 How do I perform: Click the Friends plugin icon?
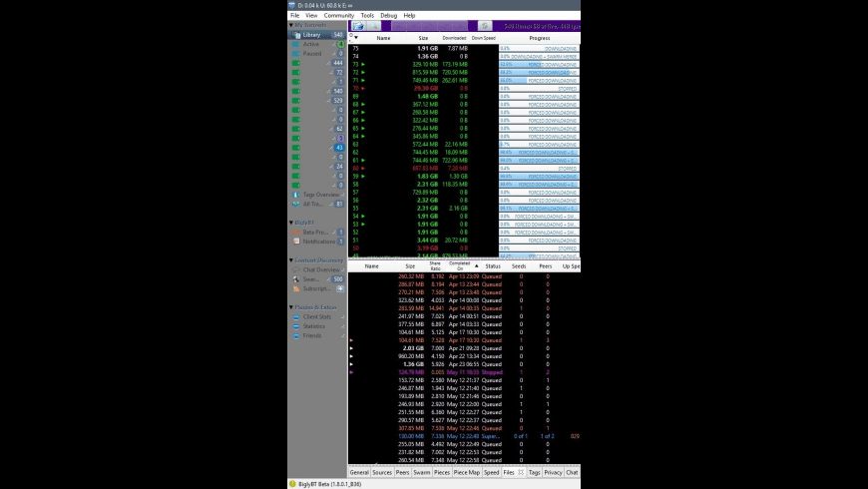point(296,335)
